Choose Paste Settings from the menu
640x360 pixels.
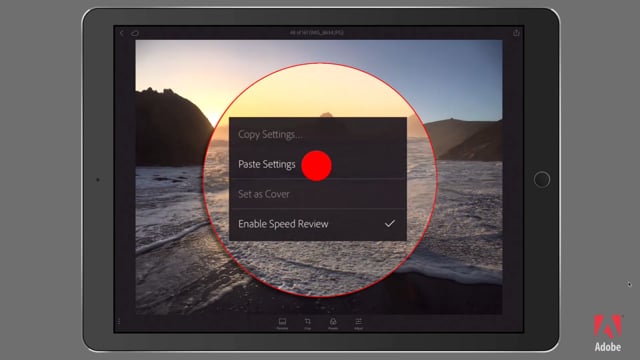318,164
